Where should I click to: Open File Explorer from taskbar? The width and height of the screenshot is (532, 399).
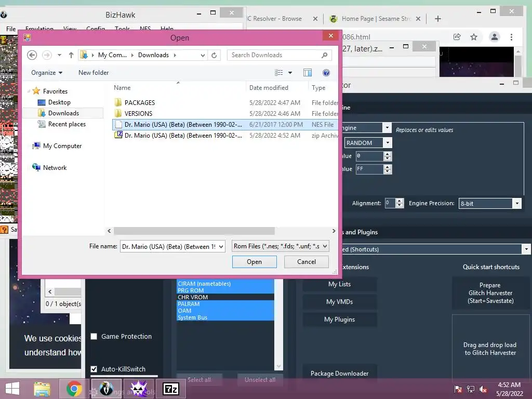pos(42,389)
